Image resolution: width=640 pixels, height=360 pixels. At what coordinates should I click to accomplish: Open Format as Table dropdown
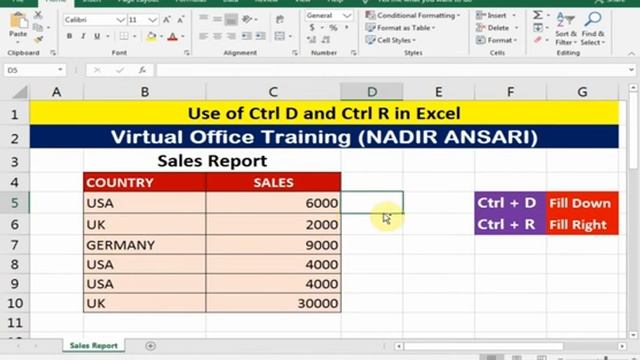[400, 28]
